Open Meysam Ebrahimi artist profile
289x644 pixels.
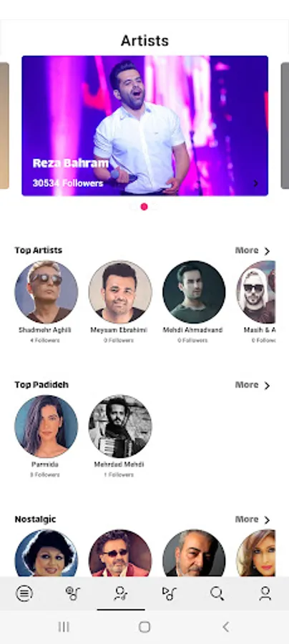(120, 292)
